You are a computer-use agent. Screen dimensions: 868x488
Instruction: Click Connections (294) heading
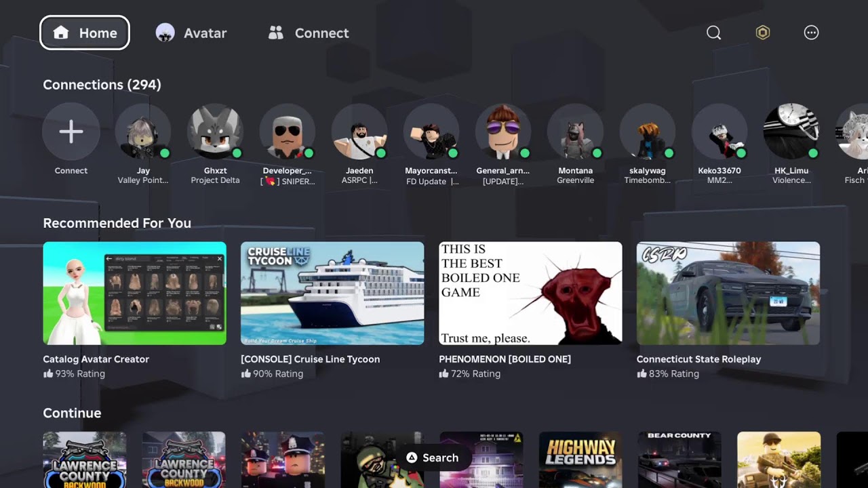(x=102, y=85)
